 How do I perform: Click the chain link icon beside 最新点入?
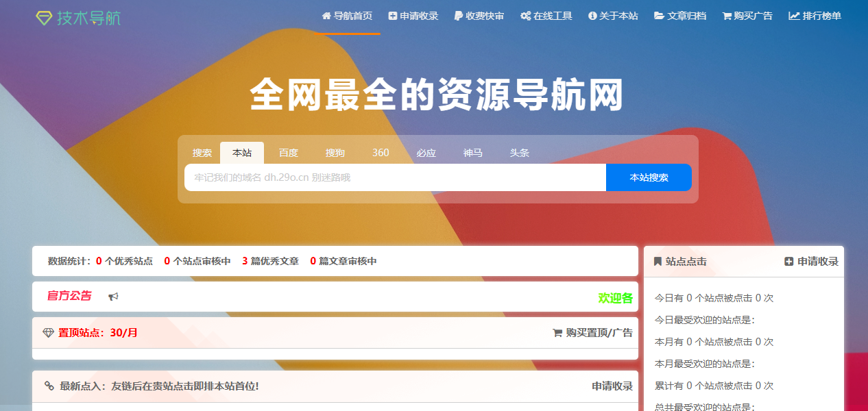pyautogui.click(x=49, y=386)
